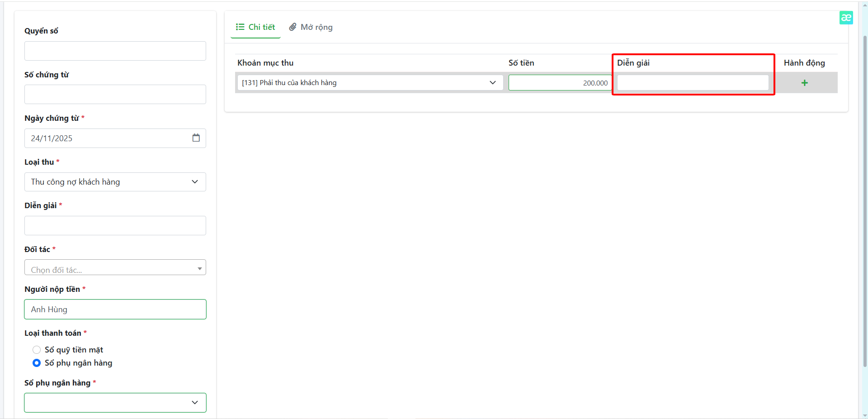This screenshot has height=419, width=868.
Task: Open the Sổ phụ ngân hàng dropdown
Action: [115, 403]
